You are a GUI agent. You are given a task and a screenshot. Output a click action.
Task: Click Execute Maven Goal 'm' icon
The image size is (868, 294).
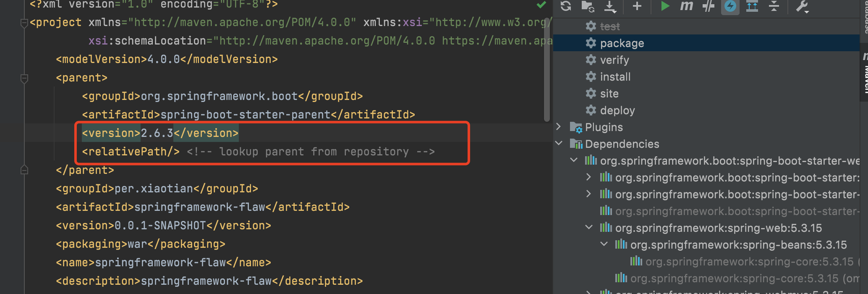click(687, 6)
